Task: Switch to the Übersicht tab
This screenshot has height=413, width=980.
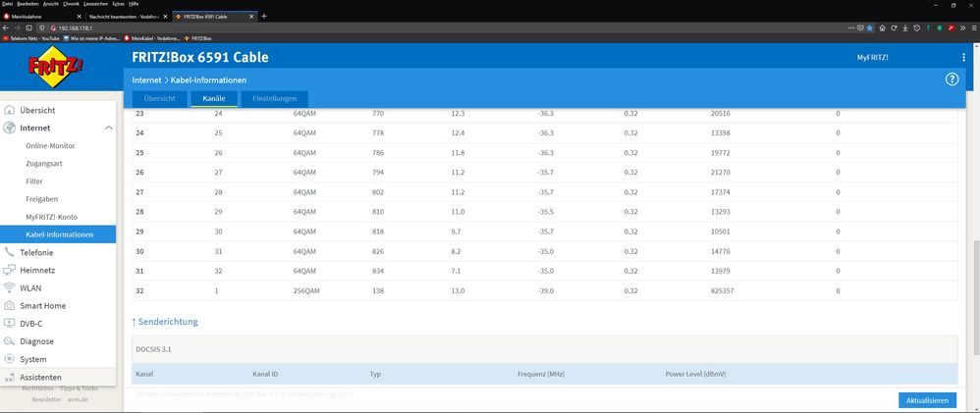Action: tap(159, 99)
